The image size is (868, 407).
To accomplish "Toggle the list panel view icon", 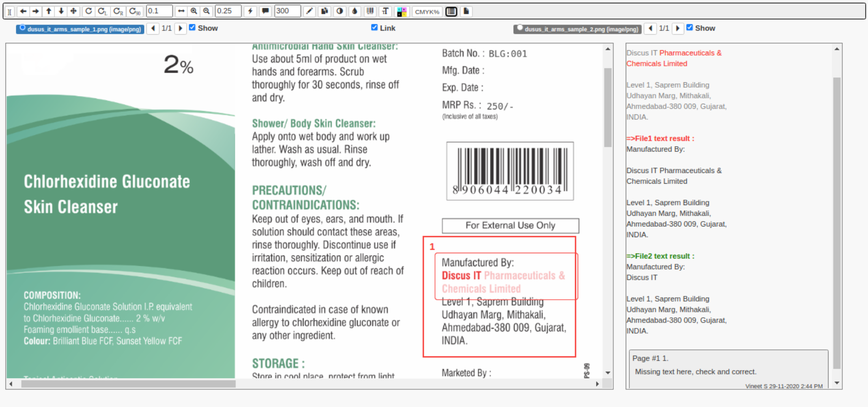I will pyautogui.click(x=452, y=11).
